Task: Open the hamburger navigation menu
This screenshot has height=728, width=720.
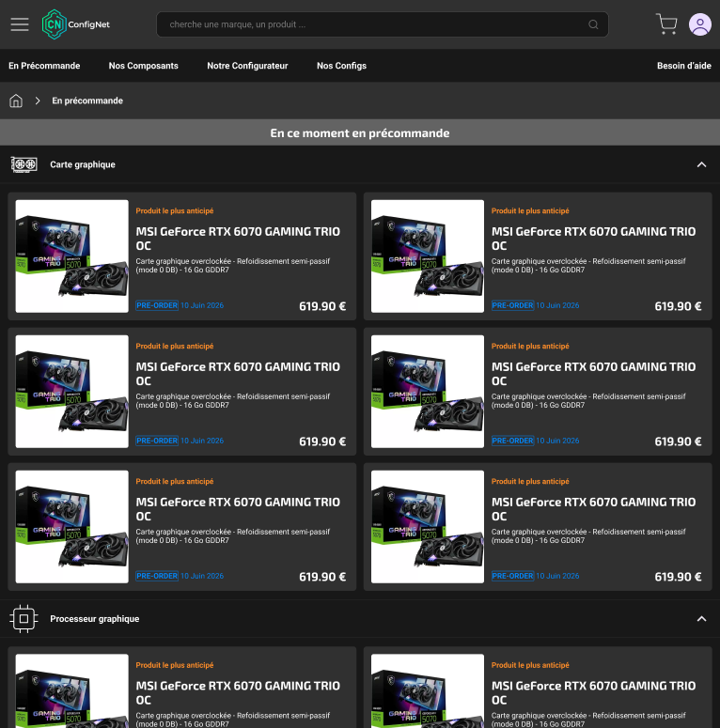Action: (20, 24)
